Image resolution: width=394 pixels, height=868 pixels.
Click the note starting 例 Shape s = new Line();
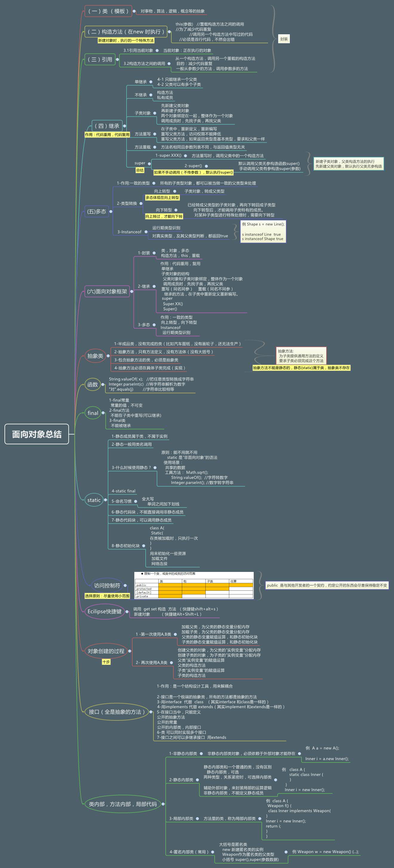(263, 231)
